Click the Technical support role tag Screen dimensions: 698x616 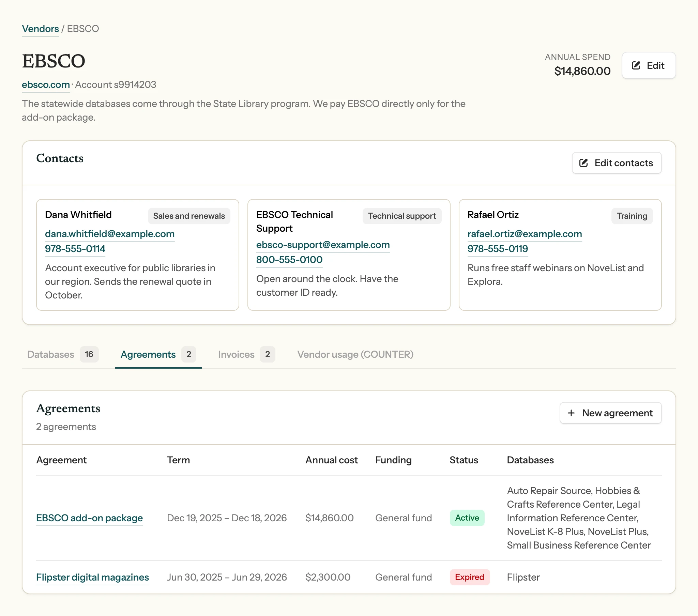coord(402,216)
